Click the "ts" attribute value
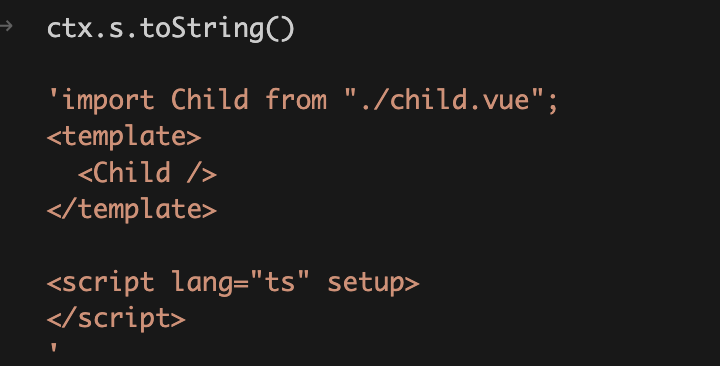720x366 pixels. 280,282
